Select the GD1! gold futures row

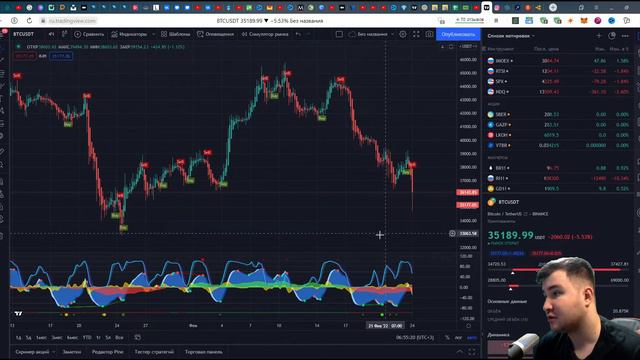[x=558, y=189]
